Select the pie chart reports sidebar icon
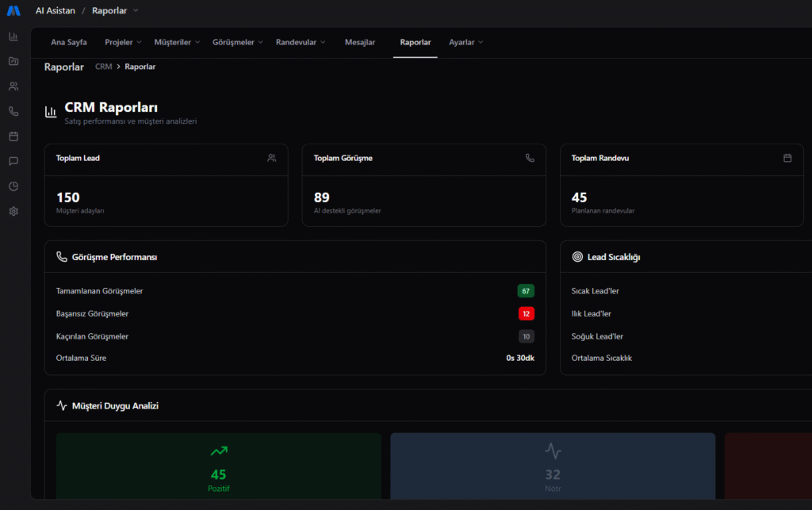Screen dimensions: 812x510 tap(13, 186)
